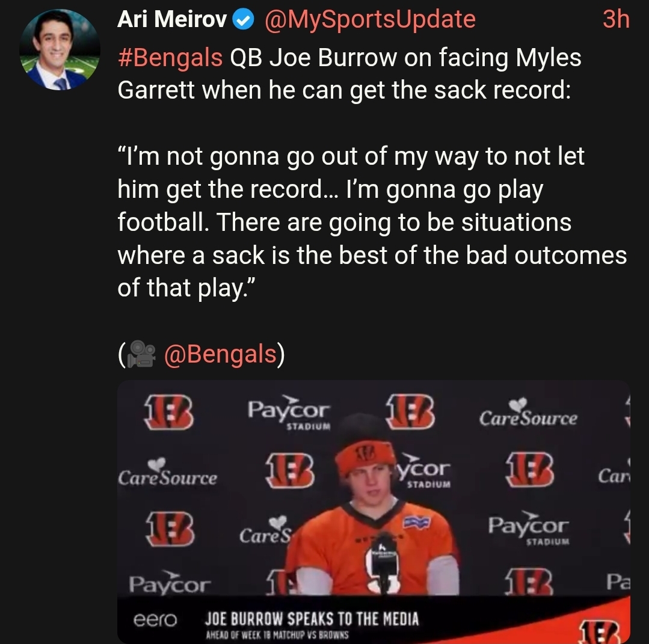Click the microphone in front of Burrow
This screenshot has height=644, width=649.
383,566
